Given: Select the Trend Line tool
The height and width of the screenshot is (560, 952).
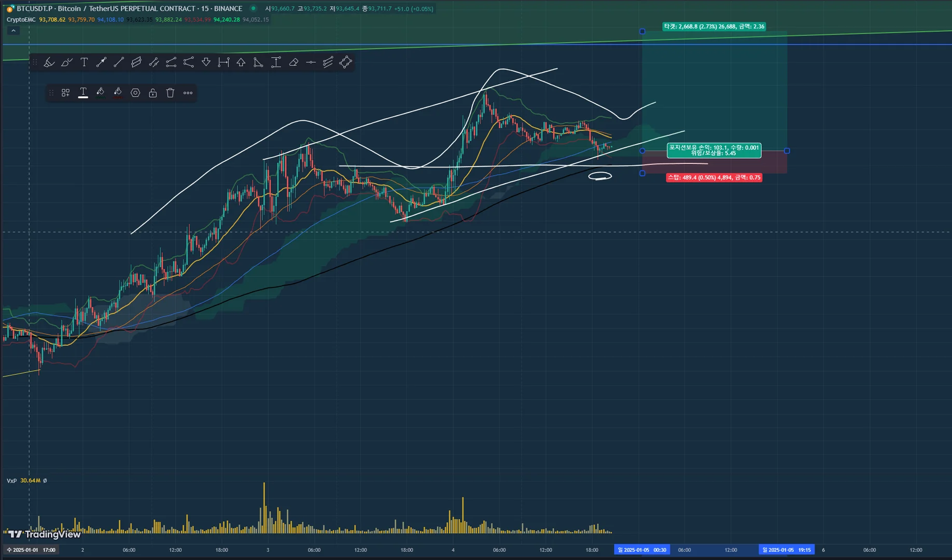Looking at the screenshot, I should (119, 63).
